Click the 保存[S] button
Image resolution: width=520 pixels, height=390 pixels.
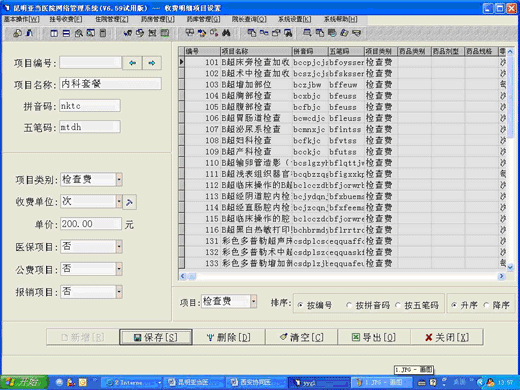[156, 337]
